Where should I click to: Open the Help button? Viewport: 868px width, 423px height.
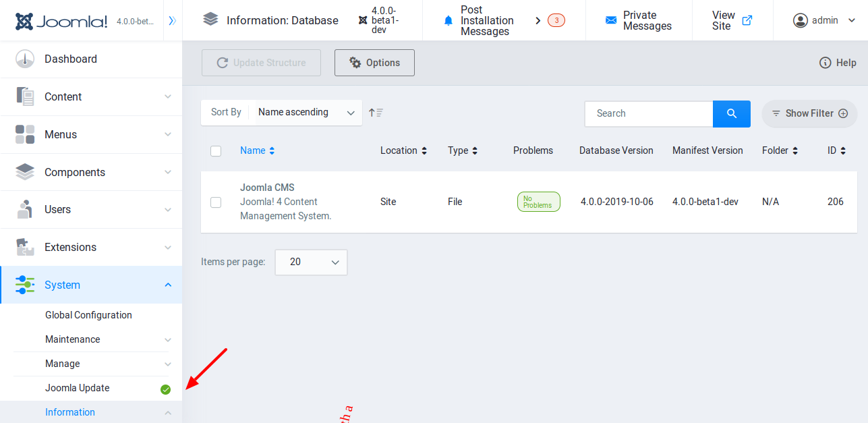pos(838,62)
